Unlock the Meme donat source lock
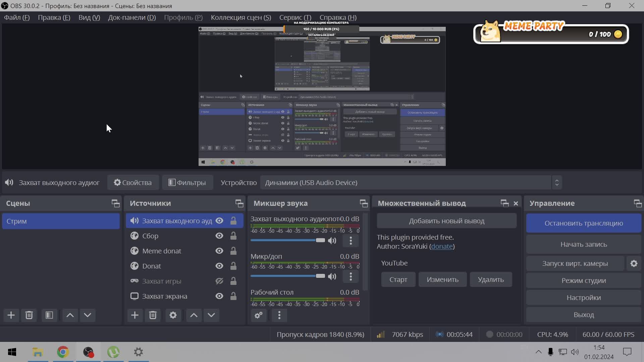 click(x=233, y=251)
